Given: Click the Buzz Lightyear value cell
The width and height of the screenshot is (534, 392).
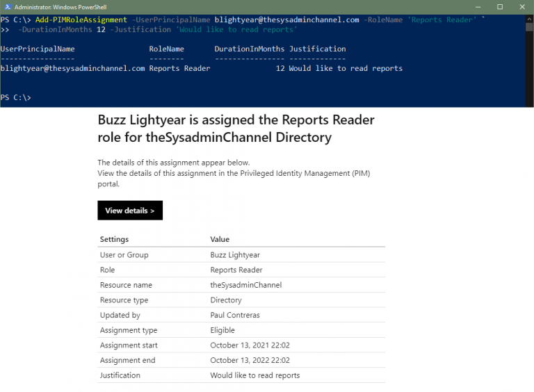Looking at the screenshot, I should point(235,255).
